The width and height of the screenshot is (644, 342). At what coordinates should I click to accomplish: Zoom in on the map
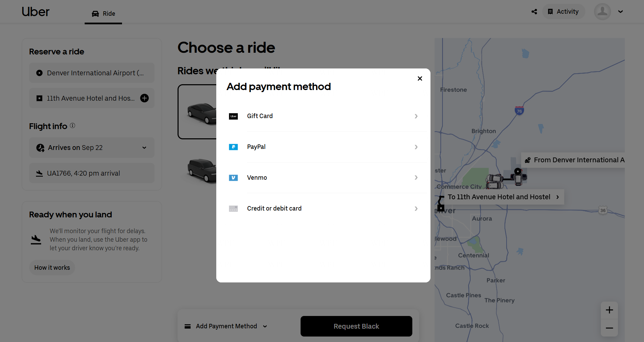pos(609,310)
